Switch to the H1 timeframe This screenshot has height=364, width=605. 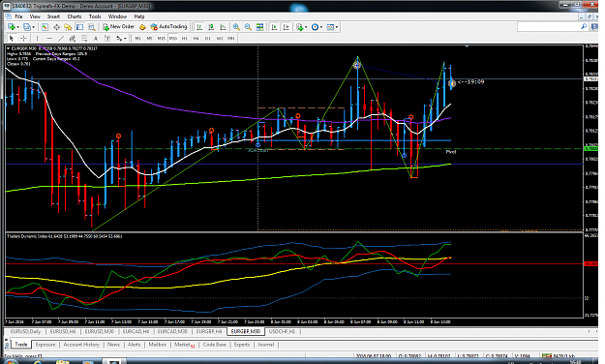[x=185, y=38]
